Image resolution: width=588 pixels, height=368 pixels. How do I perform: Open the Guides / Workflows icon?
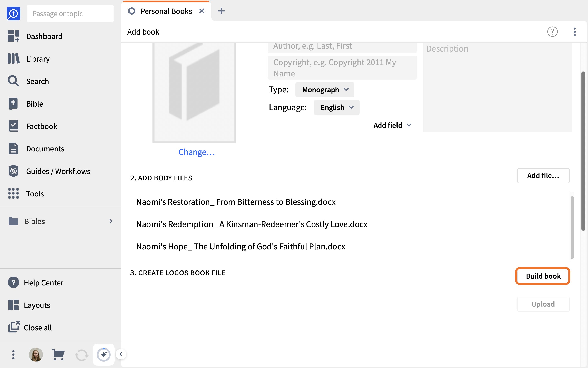click(13, 171)
